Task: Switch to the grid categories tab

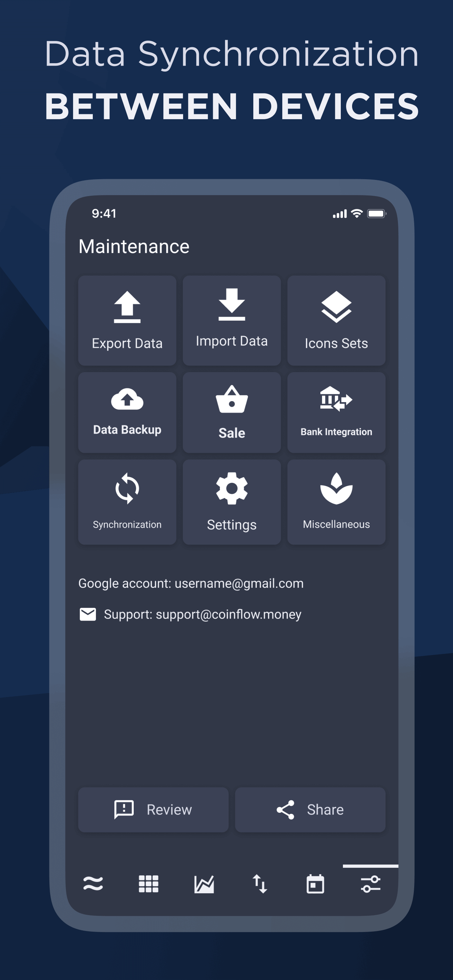Action: [148, 884]
